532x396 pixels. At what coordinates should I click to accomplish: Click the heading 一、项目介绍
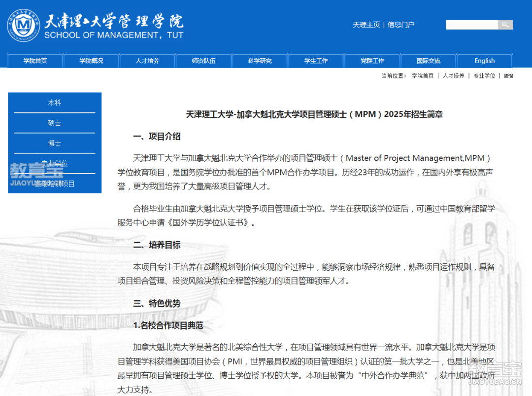(x=157, y=137)
